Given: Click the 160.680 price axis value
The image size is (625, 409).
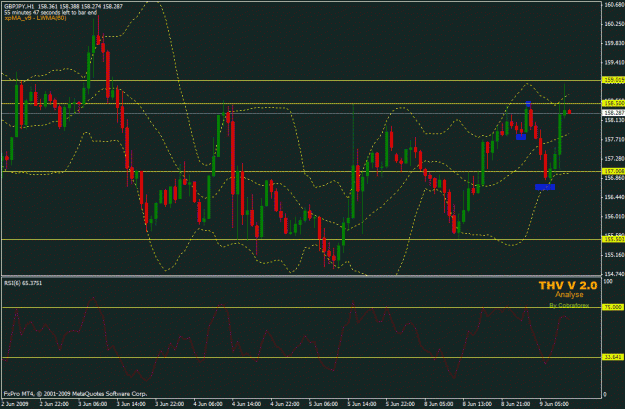Looking at the screenshot, I should click(614, 5).
